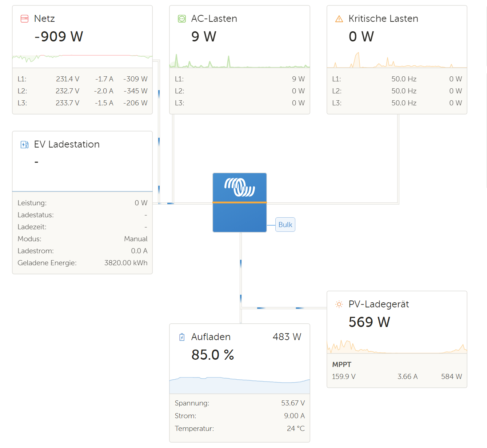
Task: Click the Spannung row label
Action: [192, 403]
